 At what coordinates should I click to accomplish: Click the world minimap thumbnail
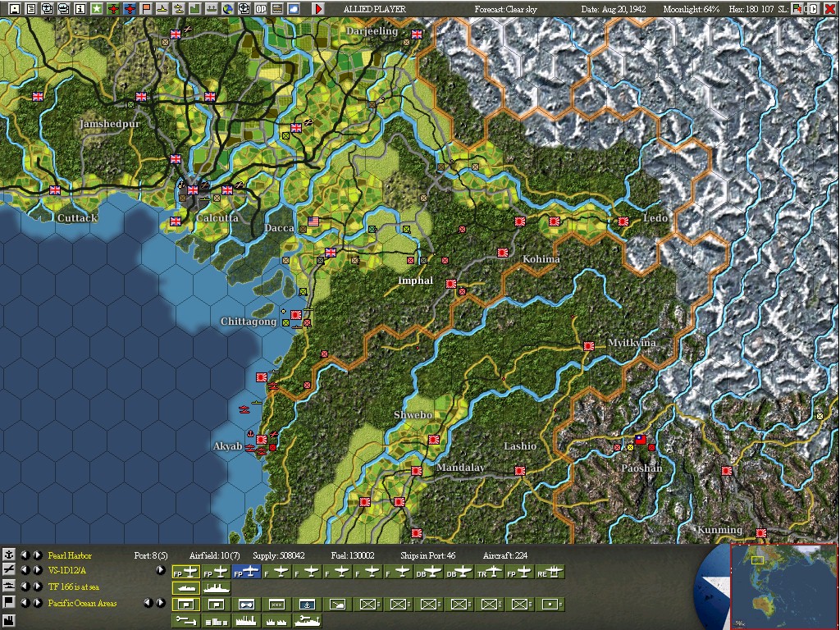(783, 587)
